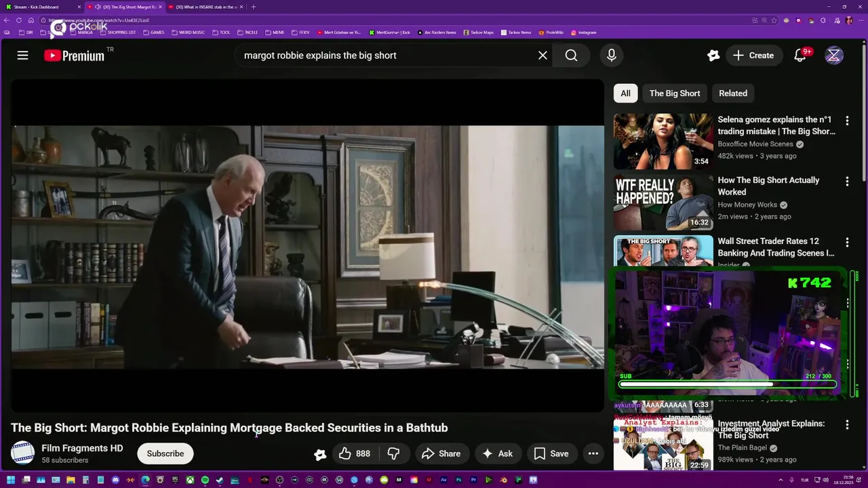868x488 pixels.
Task: Click the gem icon beside the like button
Action: [320, 455]
